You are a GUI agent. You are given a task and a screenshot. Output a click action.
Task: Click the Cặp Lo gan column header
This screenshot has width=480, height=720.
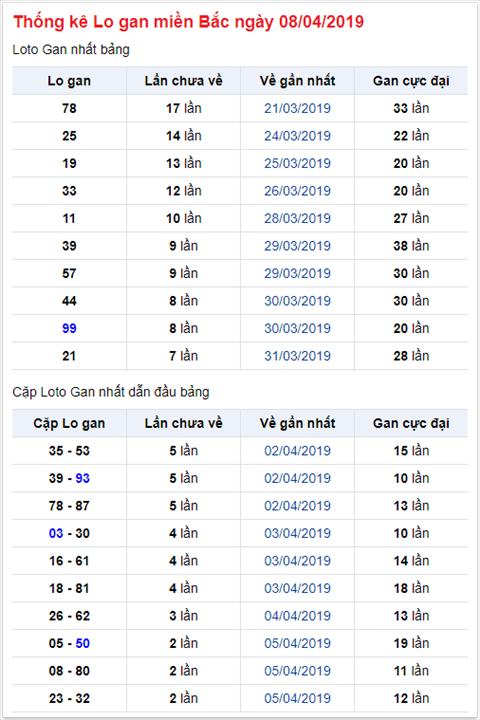coord(69,423)
